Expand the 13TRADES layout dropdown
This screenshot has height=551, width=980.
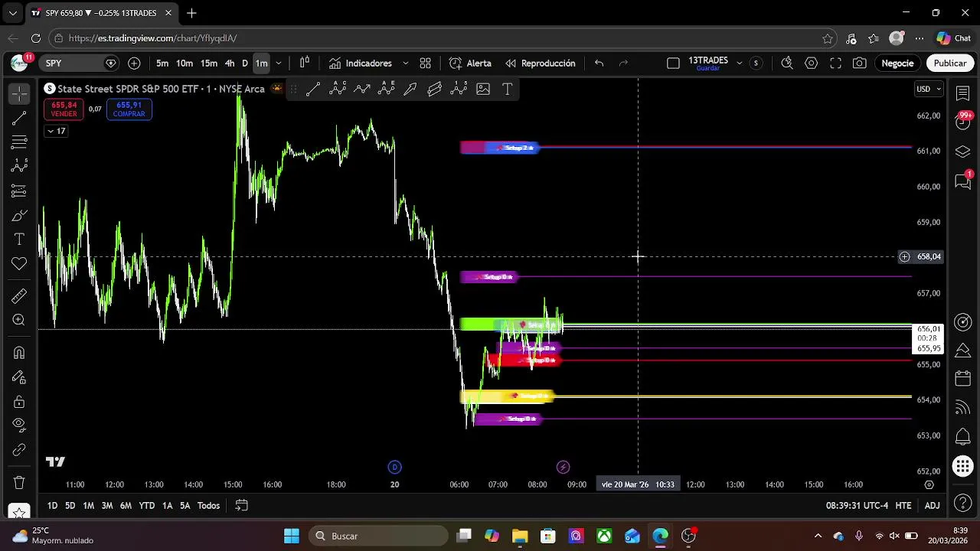pyautogui.click(x=739, y=63)
